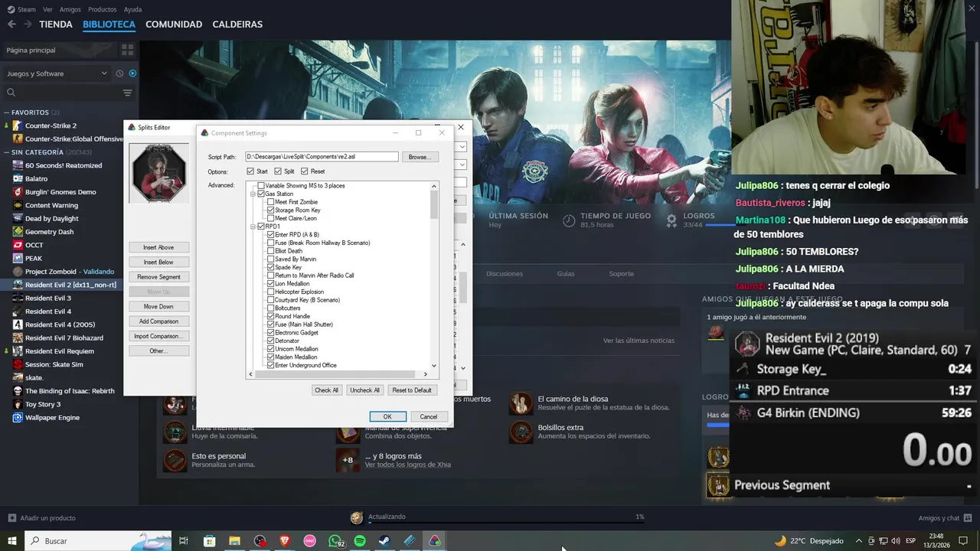Open the osu! taskbar icon
Screen dimensions: 980x551
310,541
